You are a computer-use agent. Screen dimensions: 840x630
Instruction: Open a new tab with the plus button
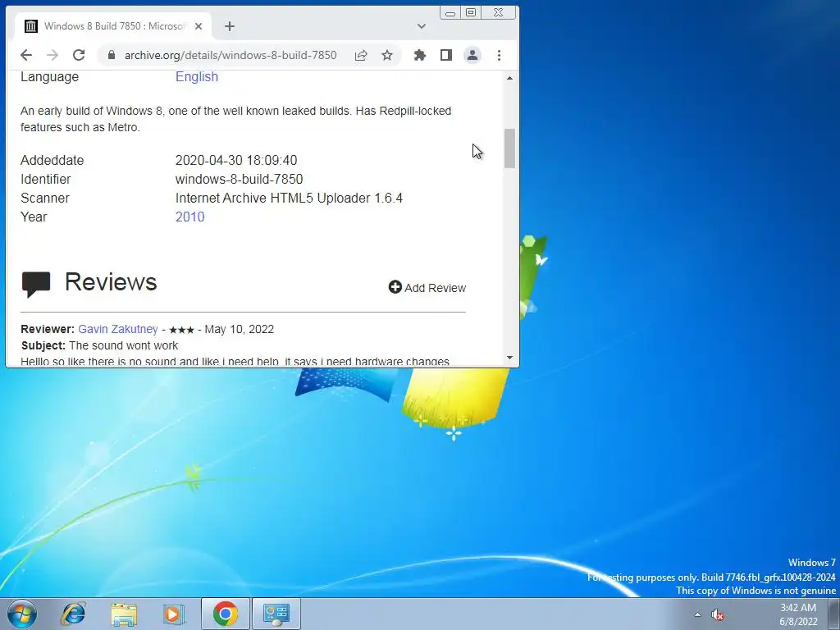point(230,26)
